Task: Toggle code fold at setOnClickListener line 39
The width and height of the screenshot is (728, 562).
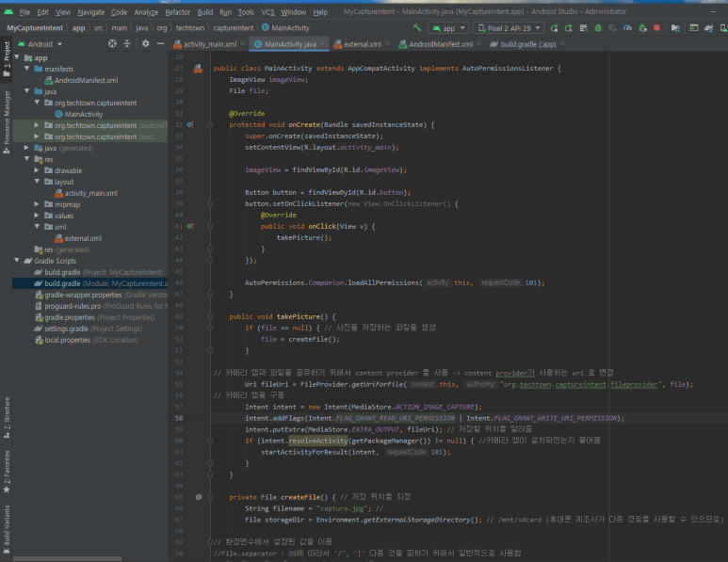Action: [x=210, y=204]
